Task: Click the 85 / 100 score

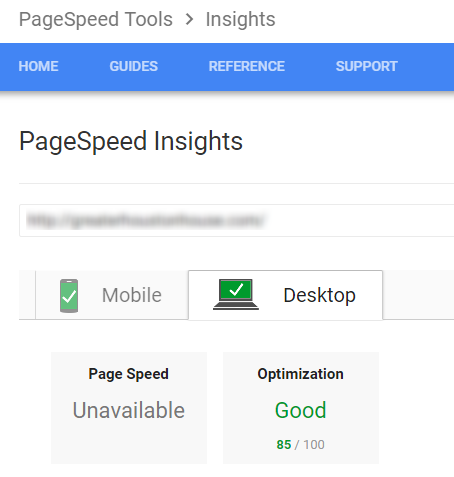Action: tap(300, 445)
